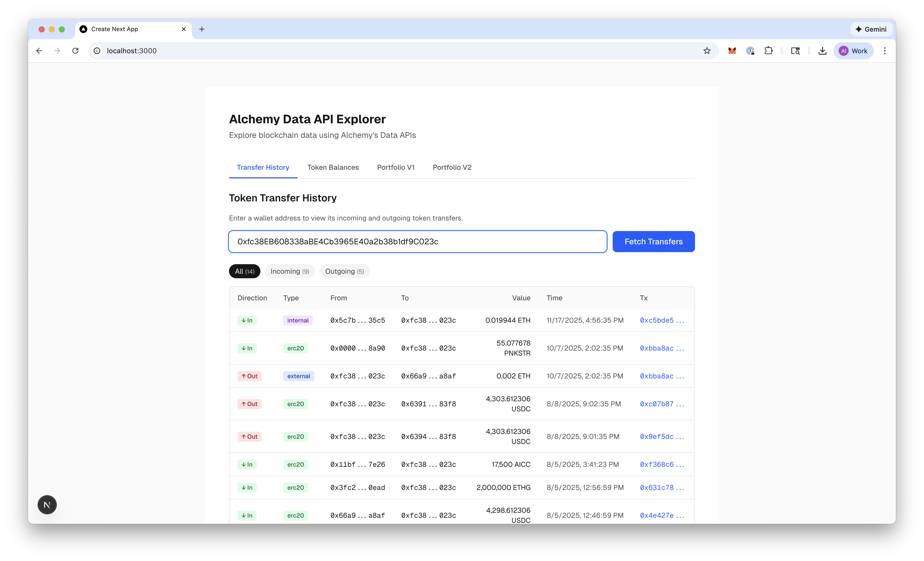
Task: Click the Downloads icon in the toolbar
Action: pos(822,51)
